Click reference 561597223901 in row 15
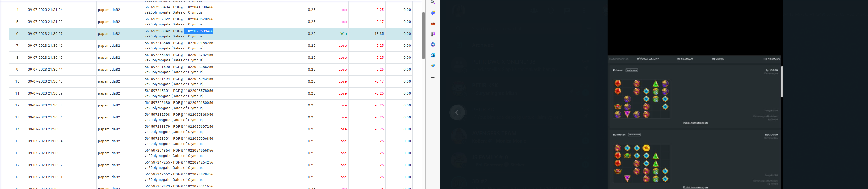 coord(157,139)
